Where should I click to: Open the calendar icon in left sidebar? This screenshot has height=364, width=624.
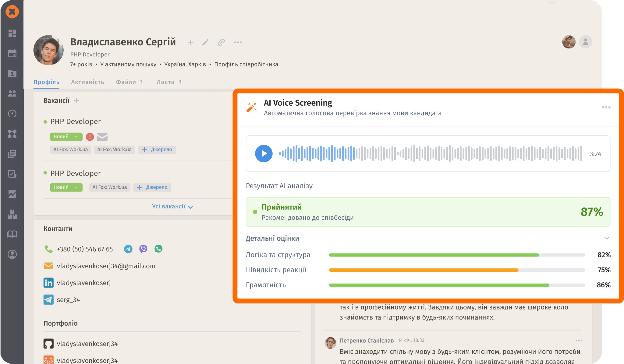point(12,54)
